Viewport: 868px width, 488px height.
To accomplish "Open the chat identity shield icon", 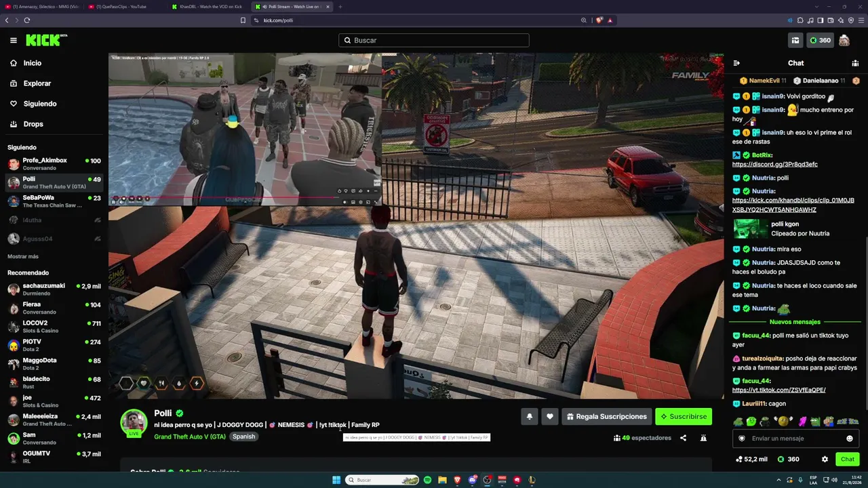I will [x=741, y=439].
